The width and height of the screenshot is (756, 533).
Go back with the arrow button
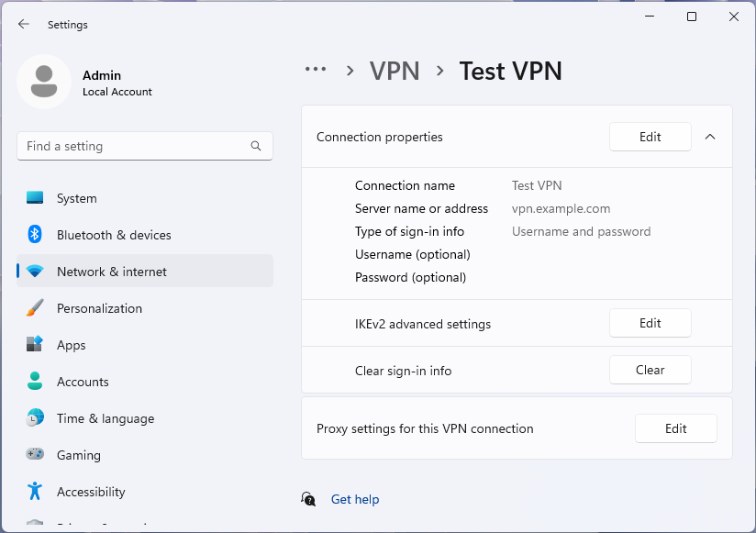point(24,25)
